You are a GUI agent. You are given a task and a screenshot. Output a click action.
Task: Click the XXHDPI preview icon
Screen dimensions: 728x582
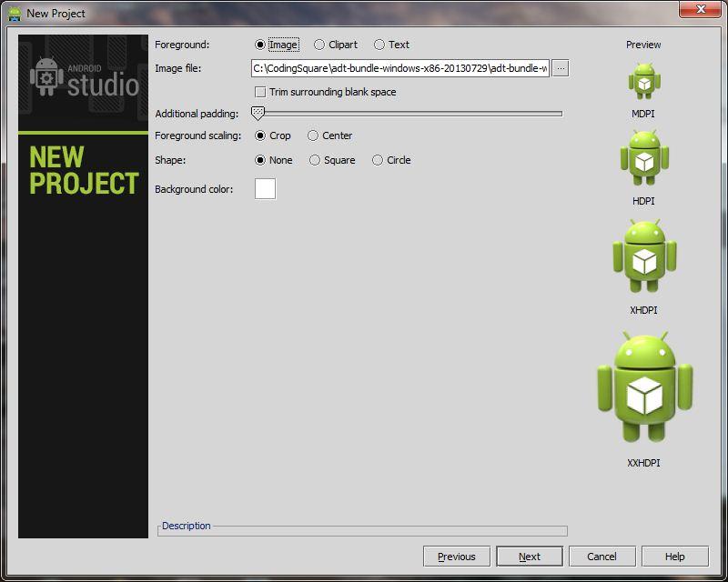tap(645, 387)
